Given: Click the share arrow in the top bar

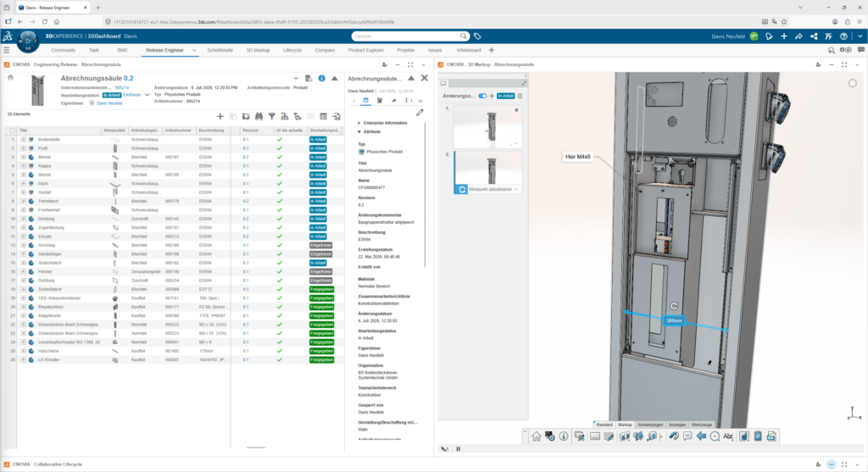Looking at the screenshot, I should tap(798, 36).
